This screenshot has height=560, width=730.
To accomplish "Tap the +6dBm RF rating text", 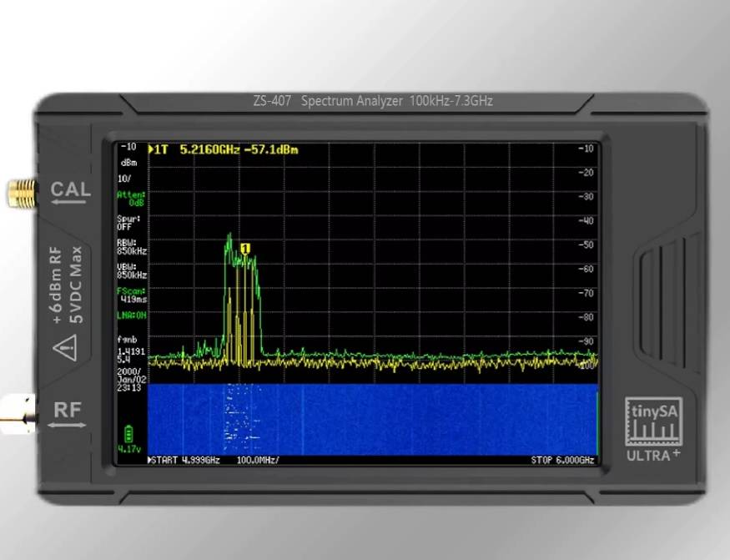I will tap(57, 285).
